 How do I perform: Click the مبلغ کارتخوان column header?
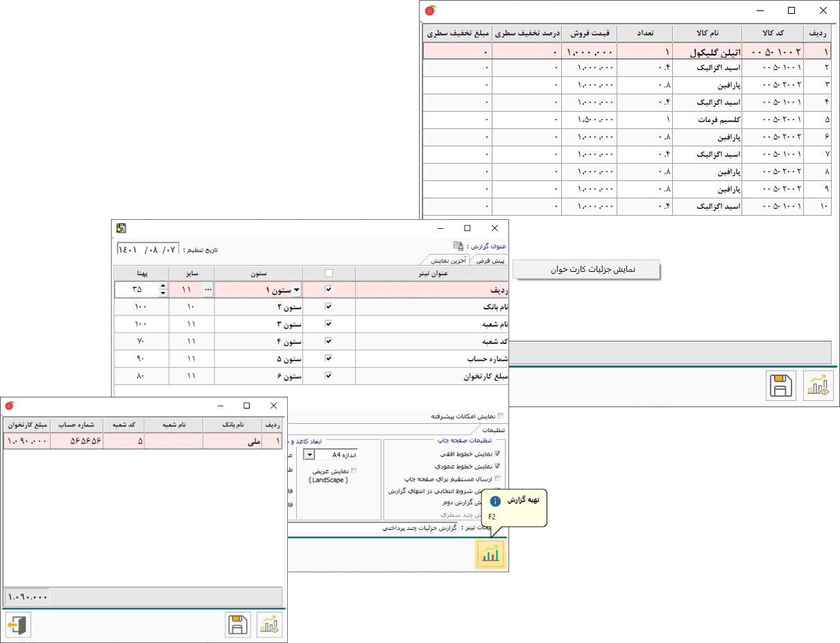[28, 425]
